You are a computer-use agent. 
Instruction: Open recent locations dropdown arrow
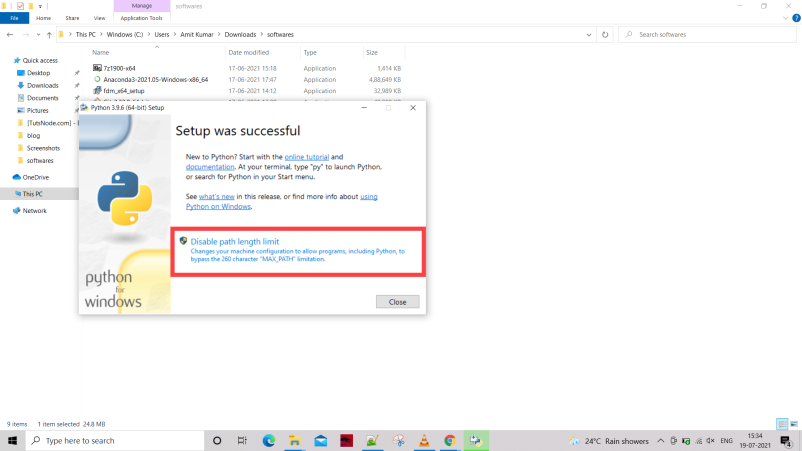[38, 35]
